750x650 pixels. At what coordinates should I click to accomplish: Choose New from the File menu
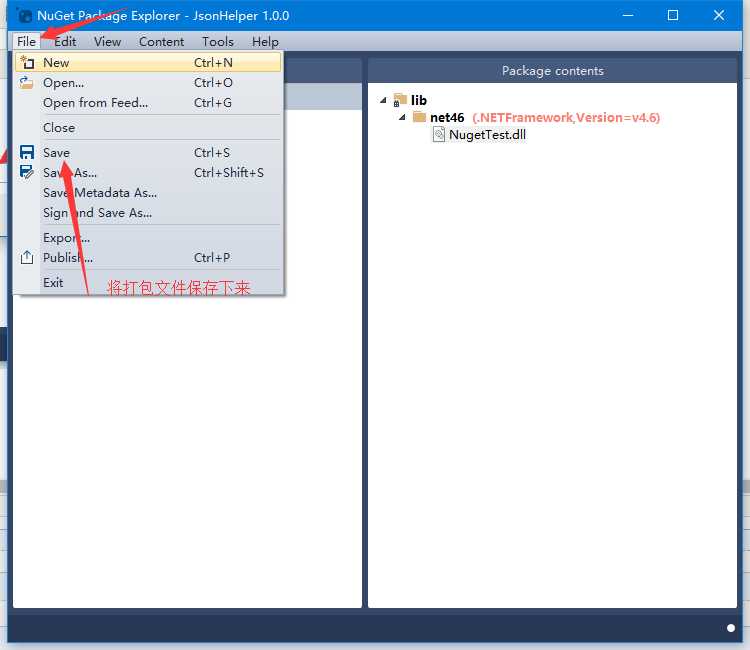click(x=148, y=63)
